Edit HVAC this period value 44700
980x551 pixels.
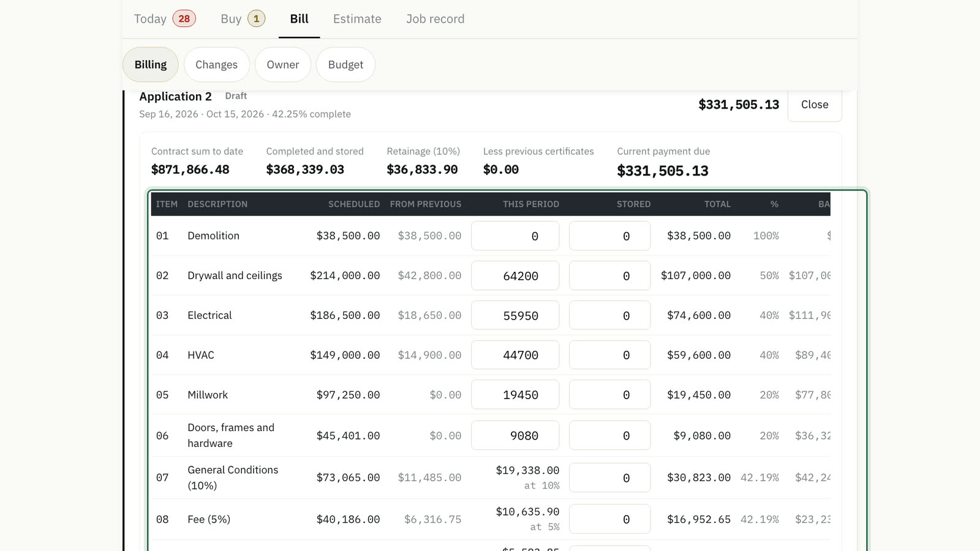tap(515, 355)
